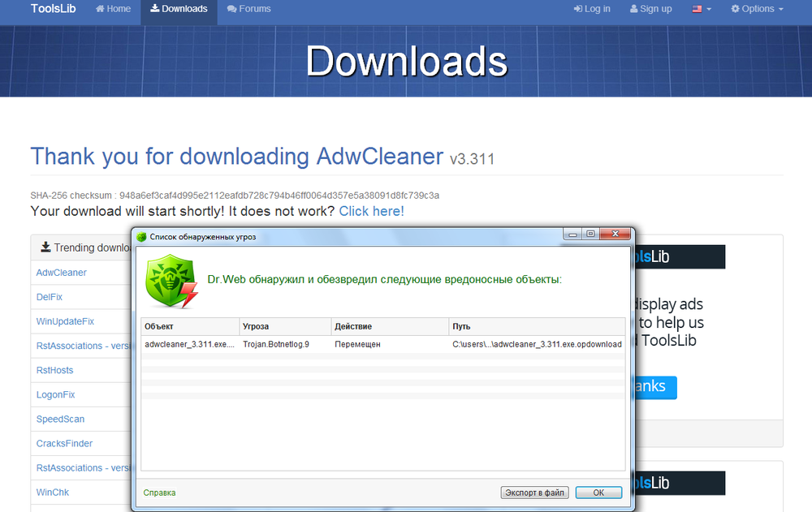Click the Dr.Web shield logo icon
The height and width of the screenshot is (512, 812).
tap(171, 282)
